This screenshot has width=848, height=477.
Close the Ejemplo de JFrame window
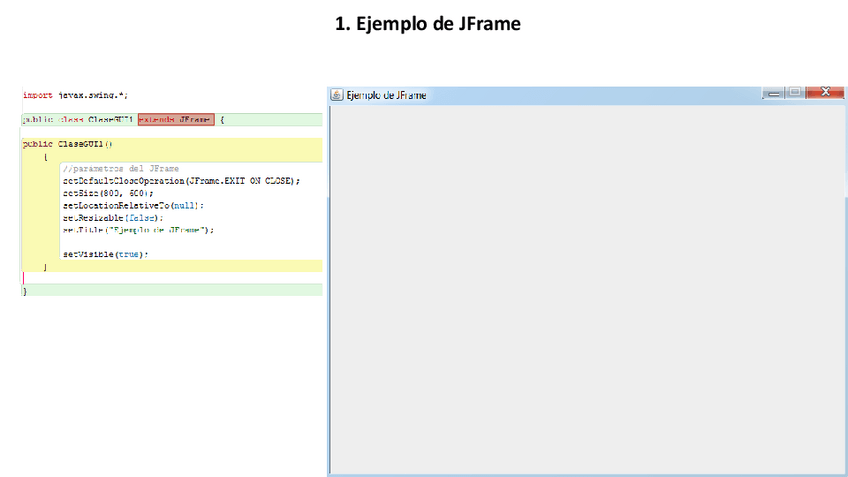click(x=825, y=92)
